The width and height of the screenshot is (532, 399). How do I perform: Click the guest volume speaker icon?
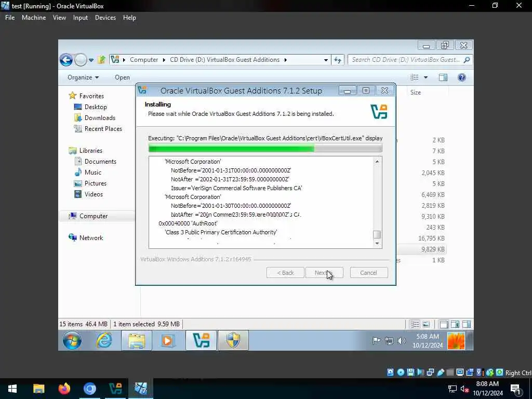click(x=402, y=341)
